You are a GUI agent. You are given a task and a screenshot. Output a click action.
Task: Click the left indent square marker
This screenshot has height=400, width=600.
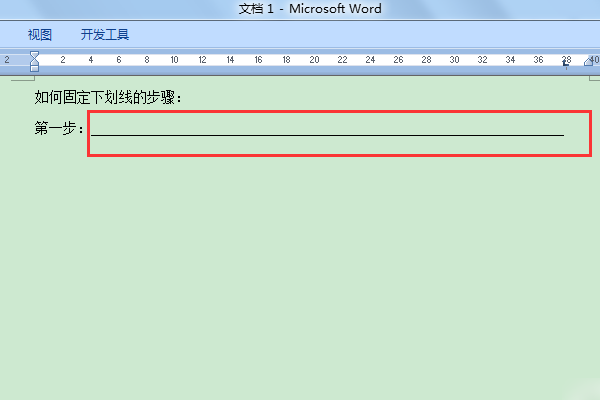point(34,69)
